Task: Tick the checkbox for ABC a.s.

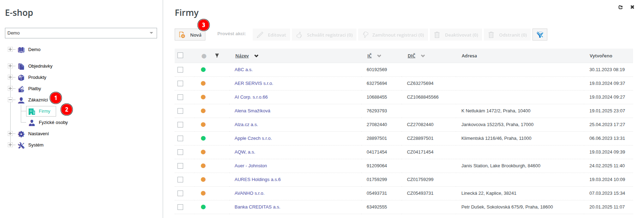Action: 180,70
